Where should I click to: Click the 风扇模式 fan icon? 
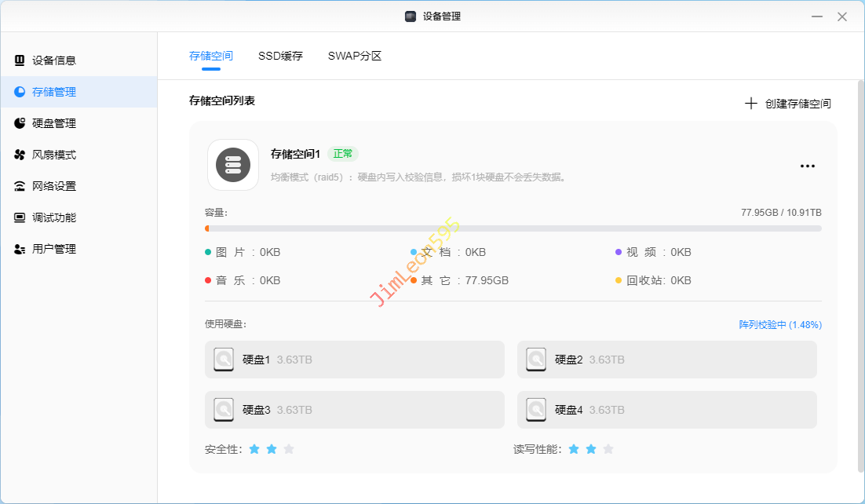click(x=20, y=155)
